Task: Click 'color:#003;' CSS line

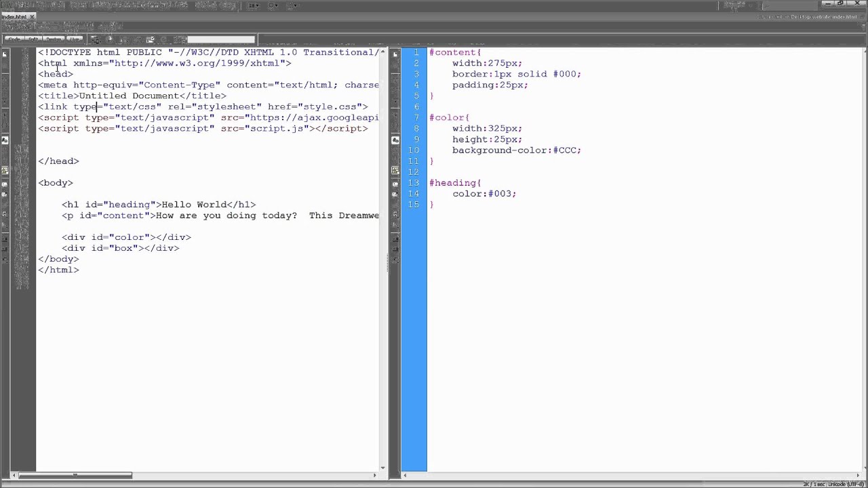Action: coord(484,193)
